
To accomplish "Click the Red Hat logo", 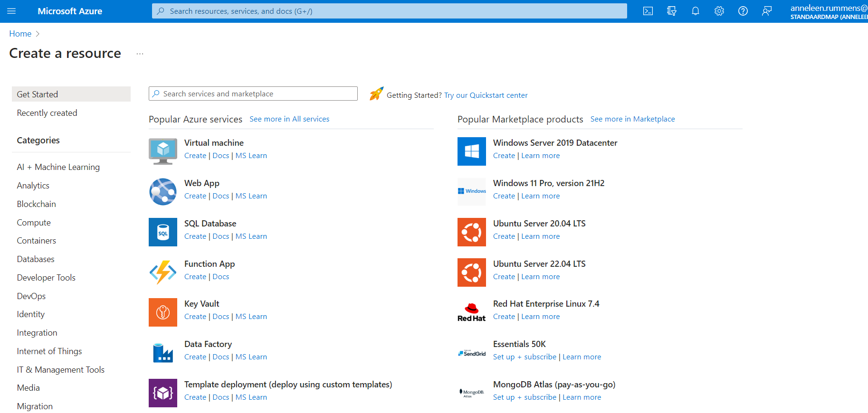I will pyautogui.click(x=472, y=312).
